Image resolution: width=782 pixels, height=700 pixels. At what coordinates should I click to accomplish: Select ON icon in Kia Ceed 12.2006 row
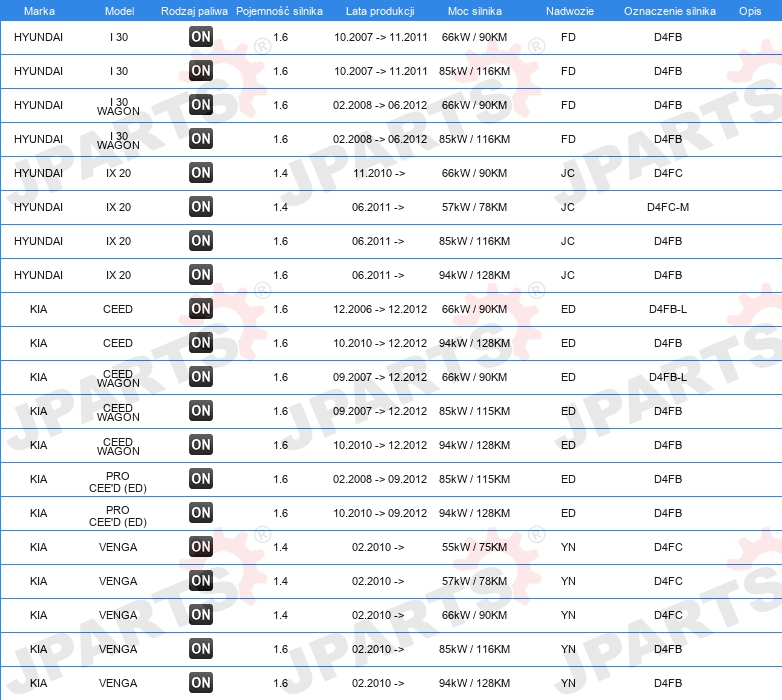[x=201, y=309]
